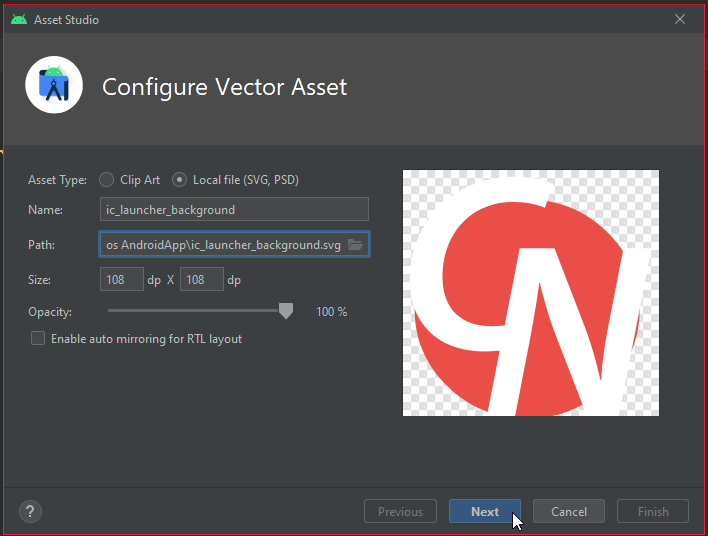Click the Name field ic_launcher_background
The width and height of the screenshot is (708, 536).
pos(234,210)
